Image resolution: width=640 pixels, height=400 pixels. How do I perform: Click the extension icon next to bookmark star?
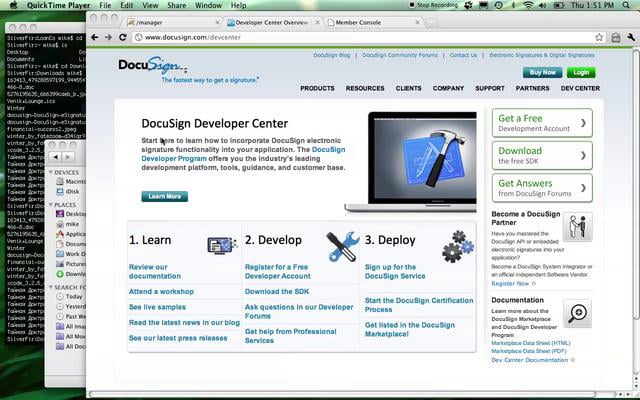click(616, 38)
